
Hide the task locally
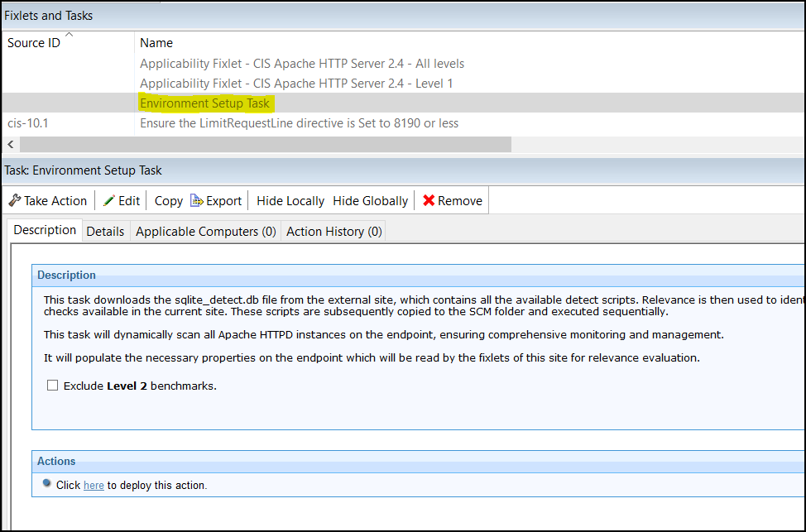[290, 200]
